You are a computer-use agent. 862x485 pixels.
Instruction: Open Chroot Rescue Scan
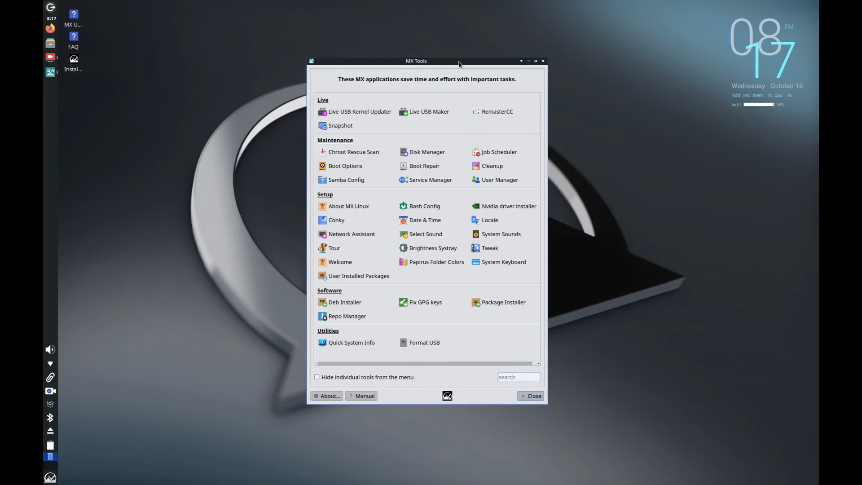[349, 152]
